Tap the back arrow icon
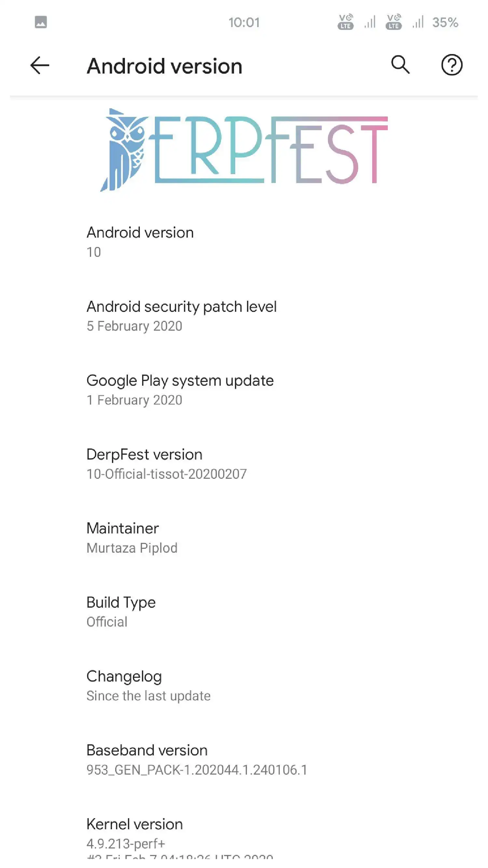Viewport: 488px width, 868px height. click(x=40, y=65)
